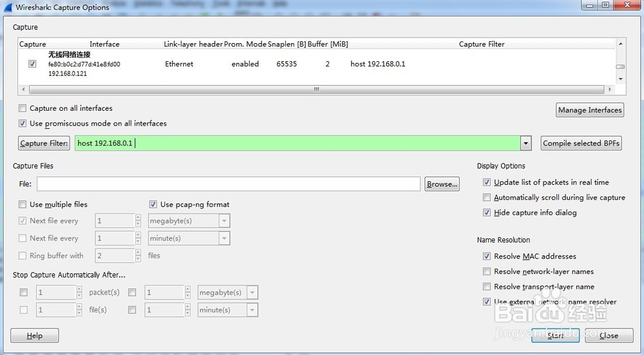The height and width of the screenshot is (355, 644).
Task: Toggle the wireless interface capture checkbox
Action: point(32,64)
